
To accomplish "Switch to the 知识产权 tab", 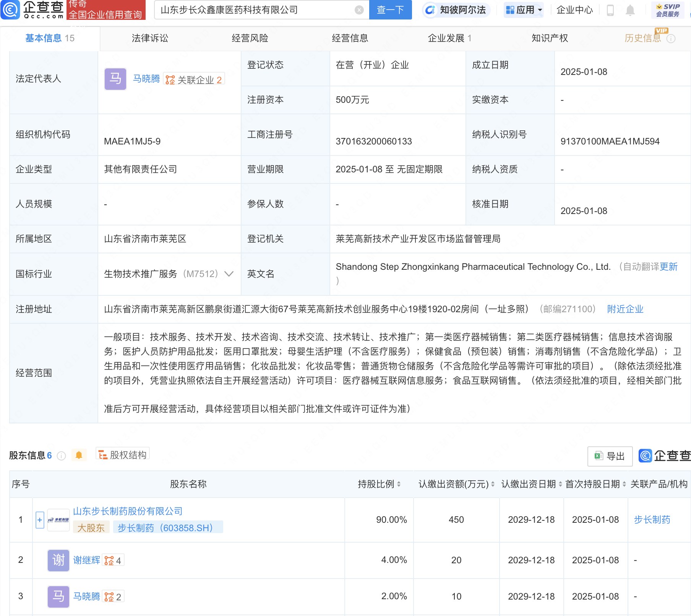I will (x=550, y=38).
